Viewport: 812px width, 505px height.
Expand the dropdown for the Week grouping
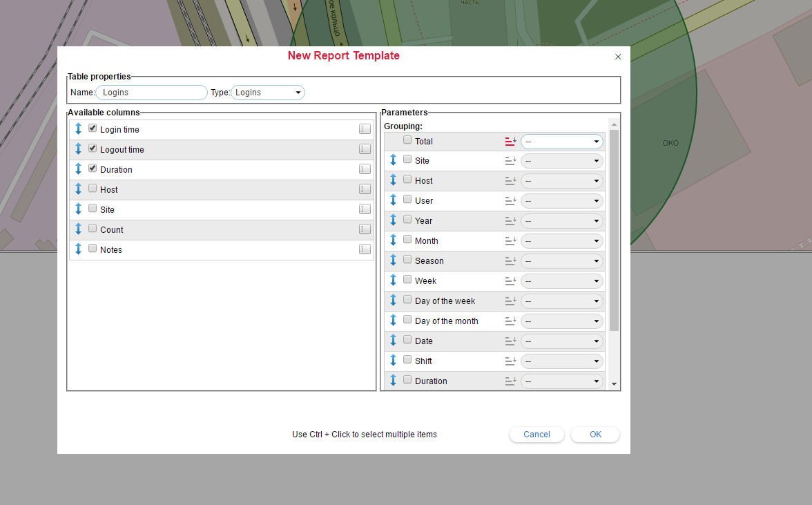pos(561,281)
